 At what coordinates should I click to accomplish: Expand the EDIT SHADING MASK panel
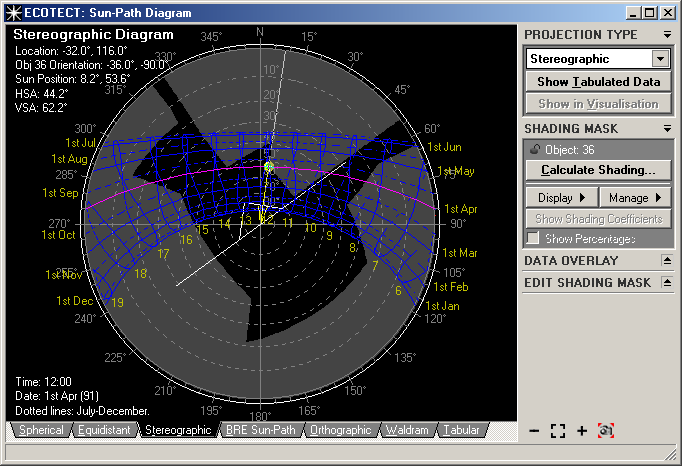coord(667,282)
